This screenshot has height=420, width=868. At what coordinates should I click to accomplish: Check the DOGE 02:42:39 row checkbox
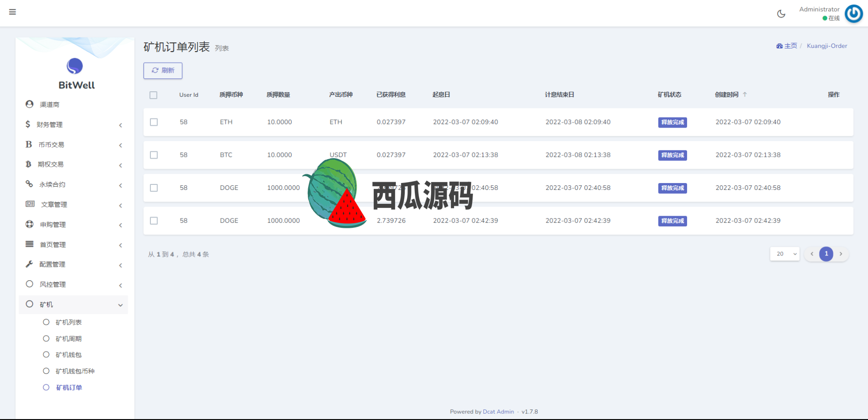point(154,221)
